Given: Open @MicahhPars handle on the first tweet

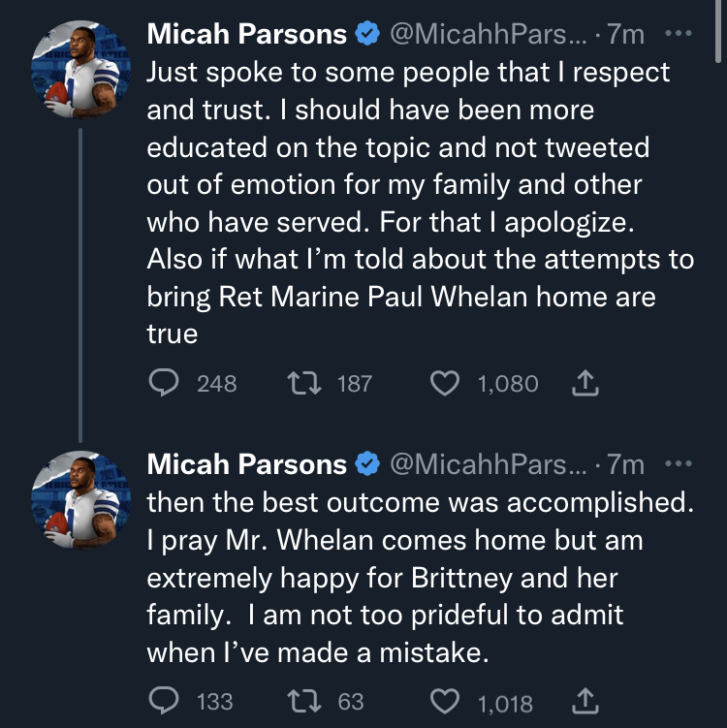Looking at the screenshot, I should click(x=488, y=34).
